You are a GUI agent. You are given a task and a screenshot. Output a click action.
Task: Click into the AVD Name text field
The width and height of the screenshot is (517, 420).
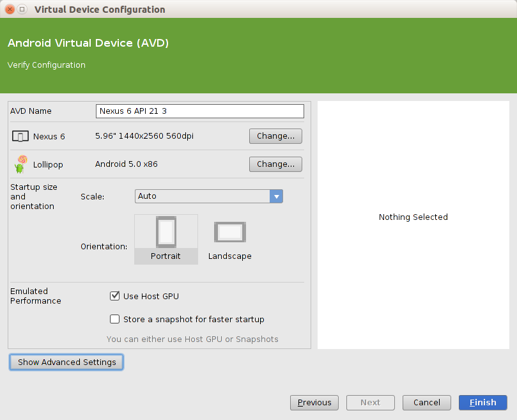199,111
